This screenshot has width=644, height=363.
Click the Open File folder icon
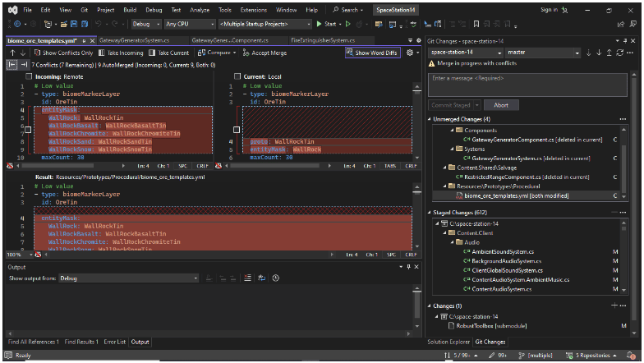pyautogui.click(x=64, y=25)
